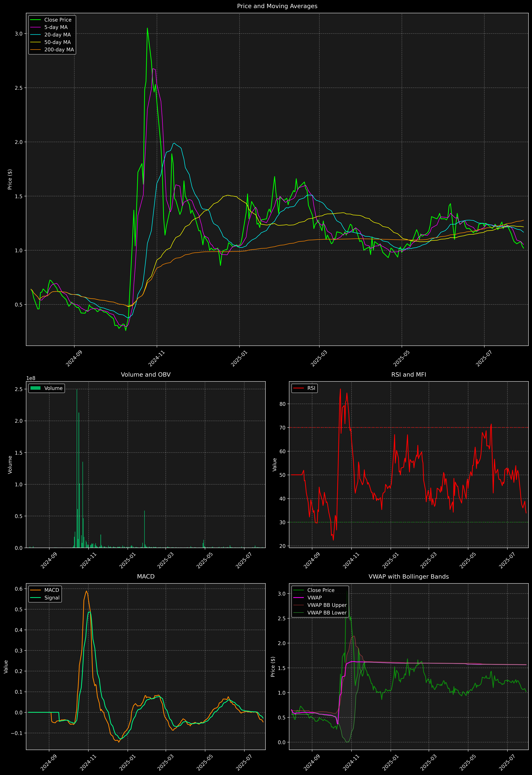
Task: Click the 'Price and Moving Averages' chart title
Action: point(277,6)
